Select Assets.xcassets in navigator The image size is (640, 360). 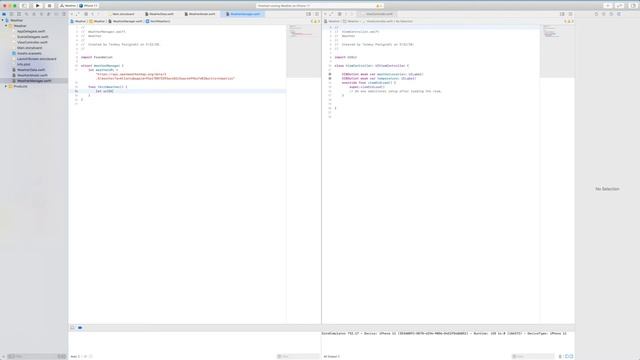pyautogui.click(x=29, y=53)
